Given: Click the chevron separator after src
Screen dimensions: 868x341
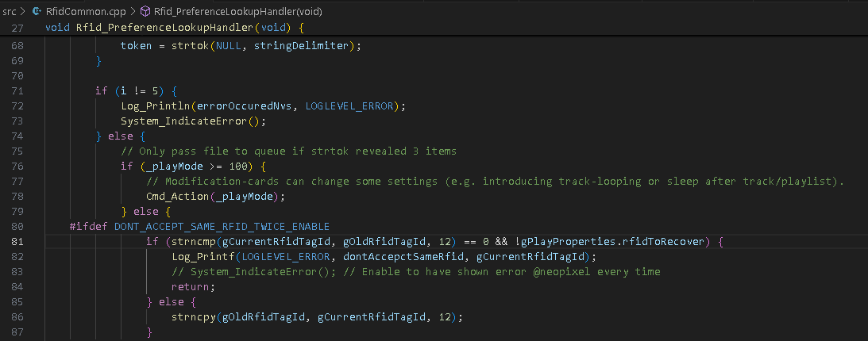Looking at the screenshot, I should click(x=23, y=11).
